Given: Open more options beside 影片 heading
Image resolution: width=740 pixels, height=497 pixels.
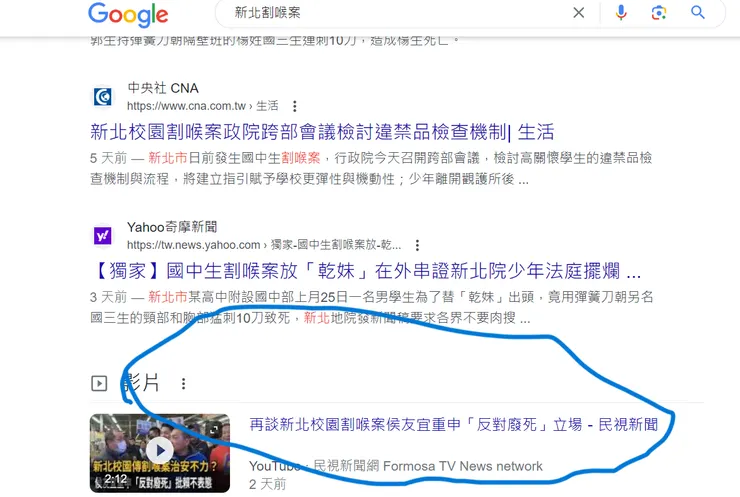Looking at the screenshot, I should pyautogui.click(x=184, y=384).
